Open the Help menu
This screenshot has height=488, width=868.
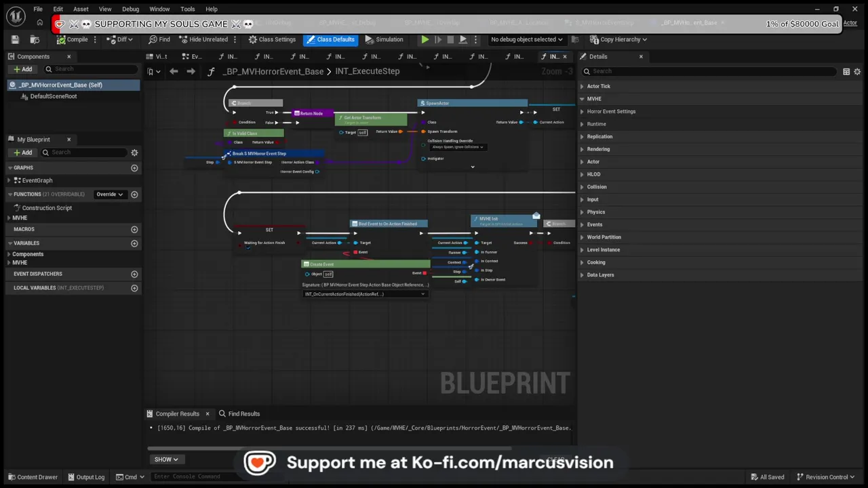coord(212,9)
